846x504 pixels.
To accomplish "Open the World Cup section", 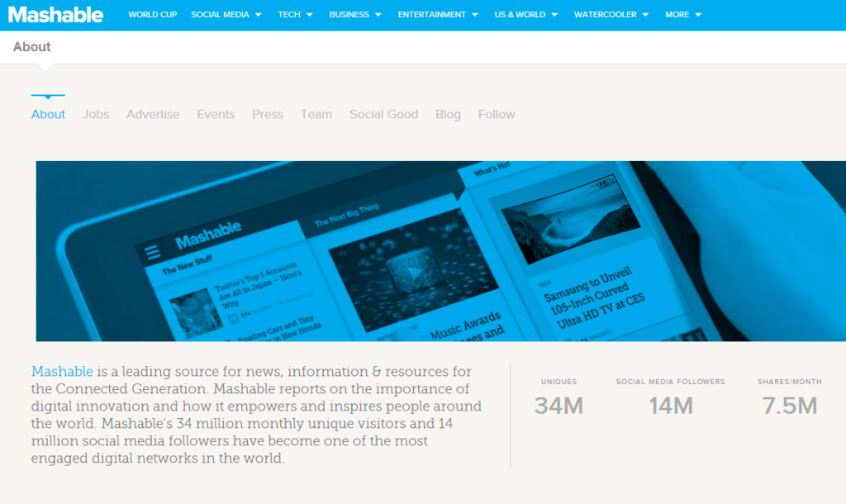I will [153, 15].
